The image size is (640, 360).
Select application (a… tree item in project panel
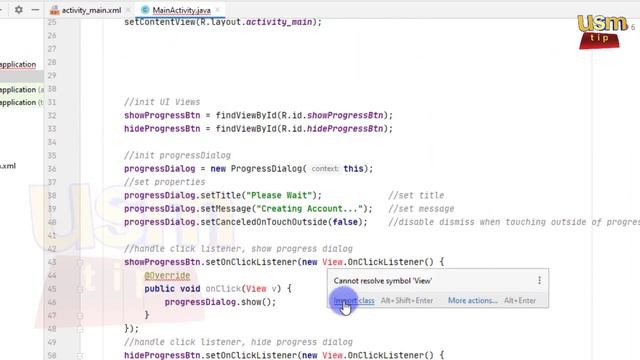click(21, 89)
